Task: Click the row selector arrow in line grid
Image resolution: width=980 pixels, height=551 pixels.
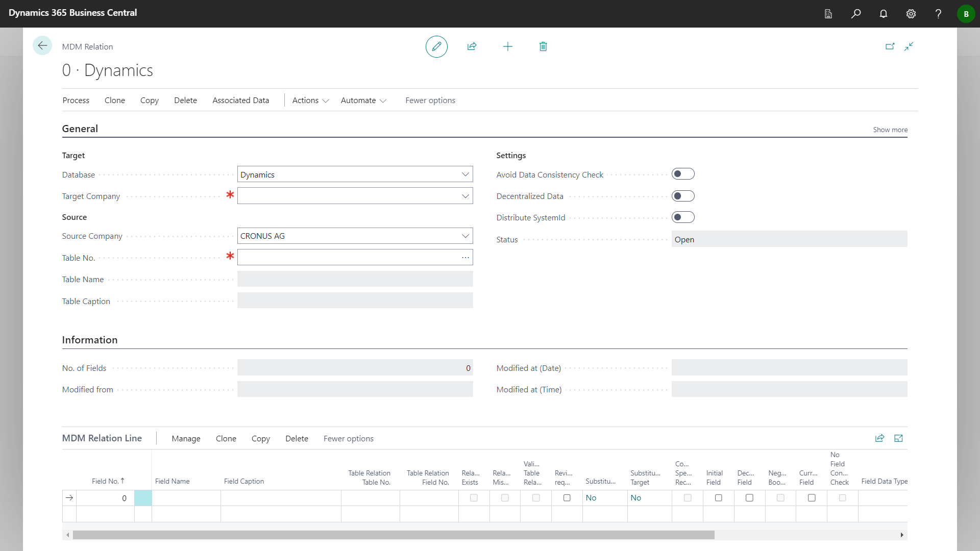Action: click(x=69, y=498)
